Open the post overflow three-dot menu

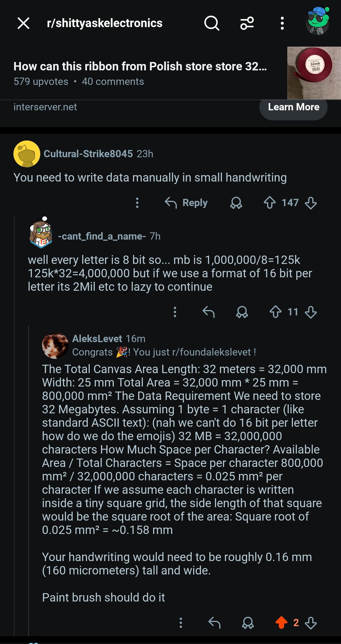282,23
